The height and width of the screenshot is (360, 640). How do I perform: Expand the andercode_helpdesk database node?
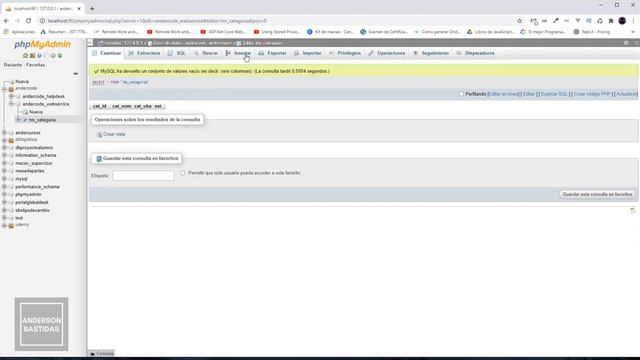pos(11,96)
